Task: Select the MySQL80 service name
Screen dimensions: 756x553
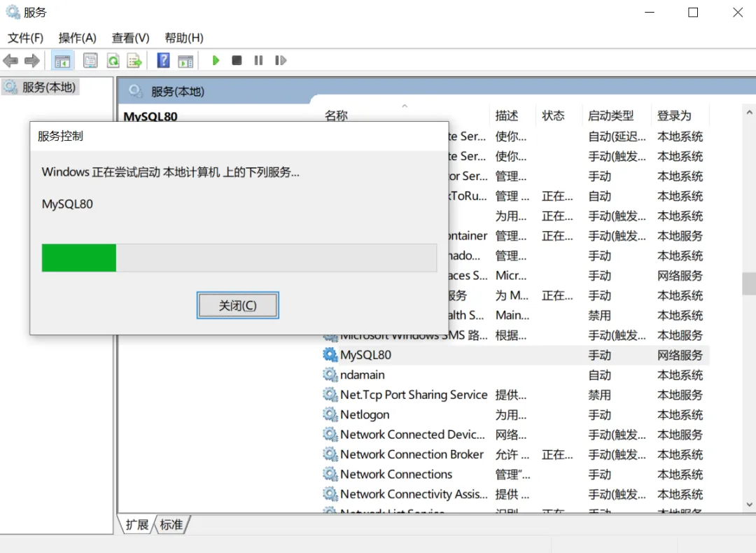Action: [x=365, y=355]
